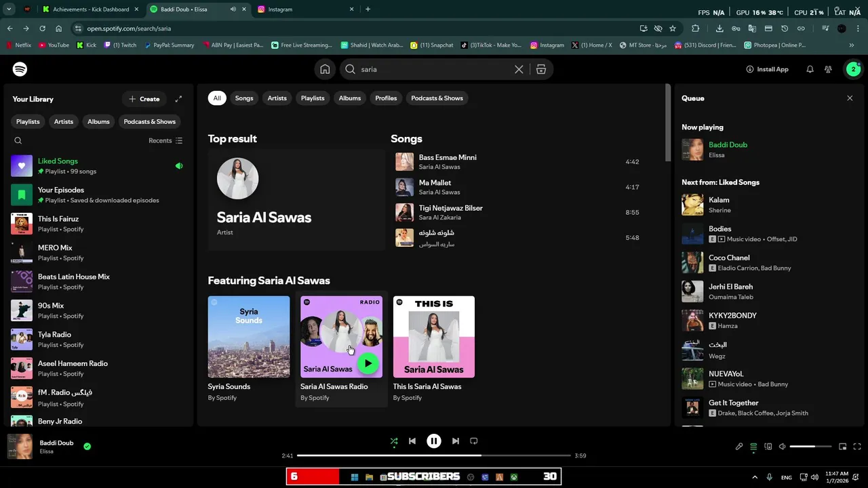
Task: Close the Queue panel
Action: pyautogui.click(x=850, y=98)
